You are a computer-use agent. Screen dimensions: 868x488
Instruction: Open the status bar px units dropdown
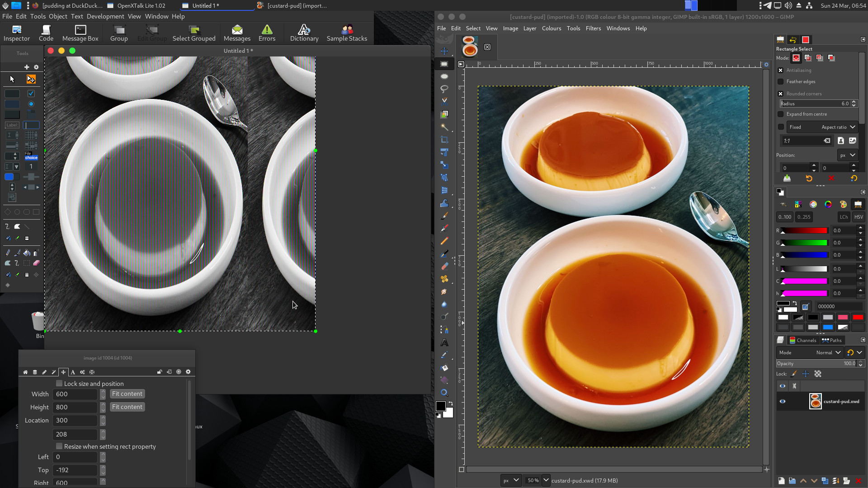[x=511, y=480]
